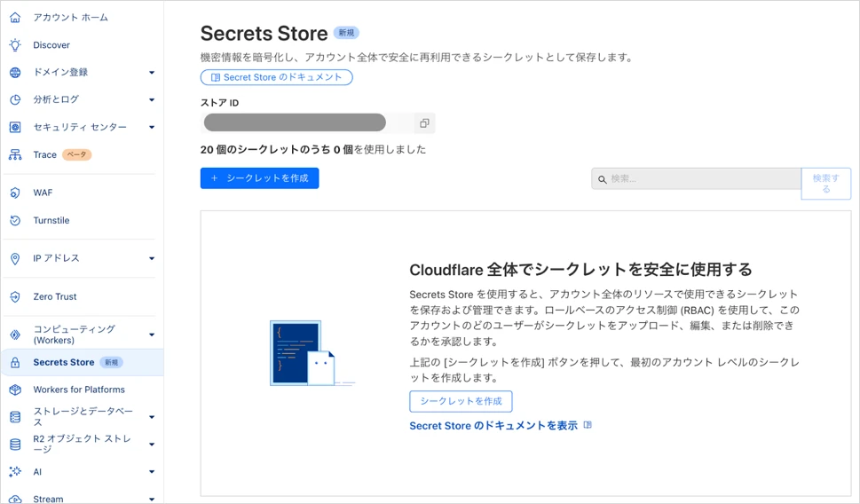Expand the 分析とログ dropdown arrow
This screenshot has width=860, height=504.
coord(152,99)
